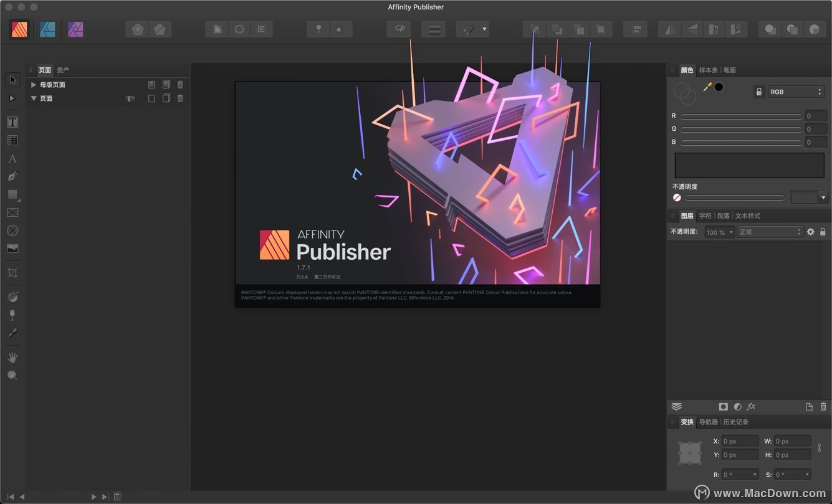Adjust the R red channel slider

[x=741, y=116]
